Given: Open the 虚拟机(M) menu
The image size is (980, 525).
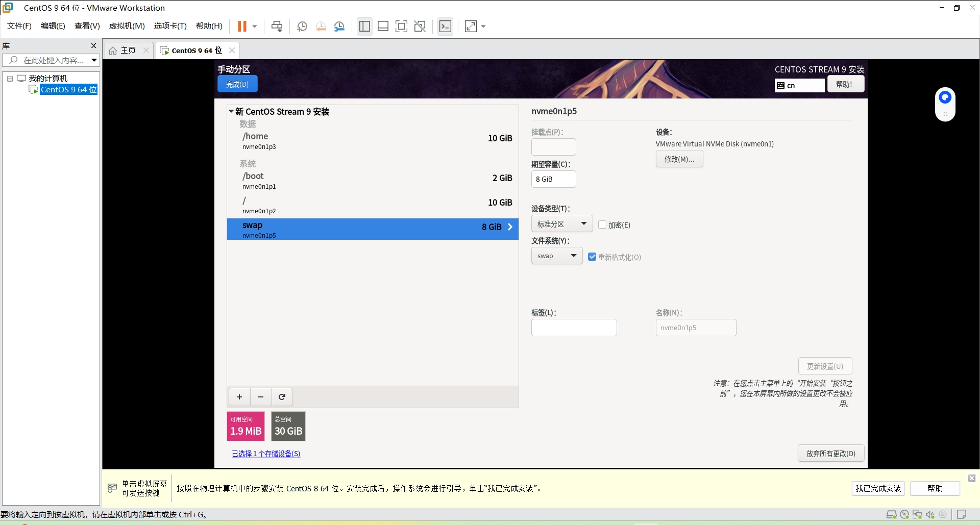Looking at the screenshot, I should pyautogui.click(x=127, y=26).
